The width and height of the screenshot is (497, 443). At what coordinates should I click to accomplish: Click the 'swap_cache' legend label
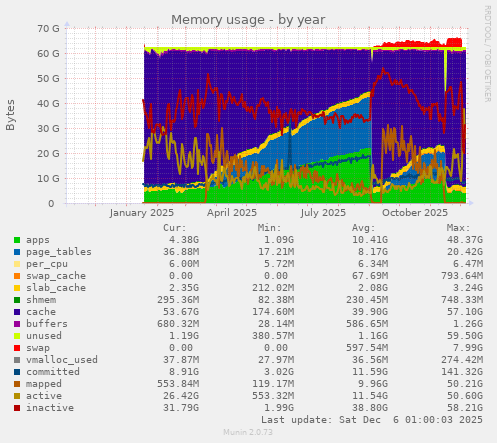56,276
